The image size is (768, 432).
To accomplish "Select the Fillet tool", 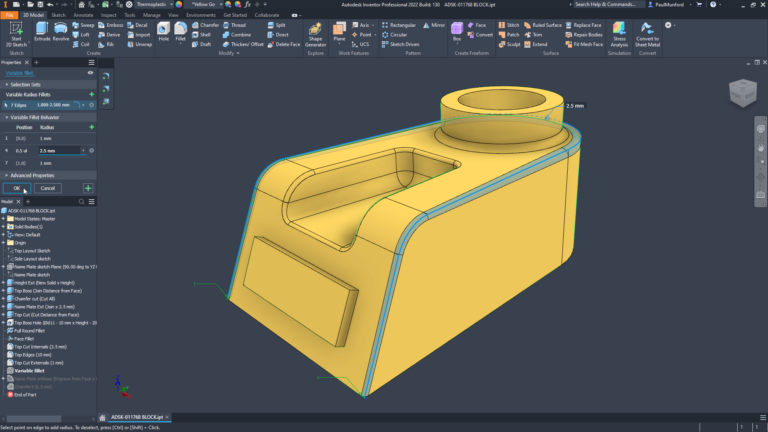I will 181,32.
